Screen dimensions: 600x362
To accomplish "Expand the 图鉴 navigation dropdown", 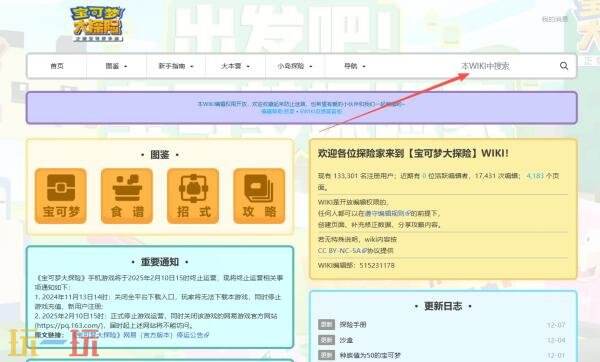I will coord(116,66).
